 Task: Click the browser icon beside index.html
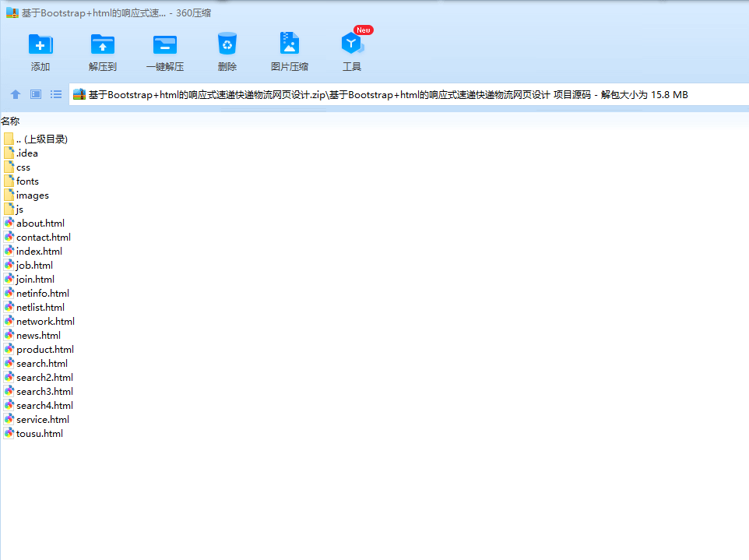(9, 251)
